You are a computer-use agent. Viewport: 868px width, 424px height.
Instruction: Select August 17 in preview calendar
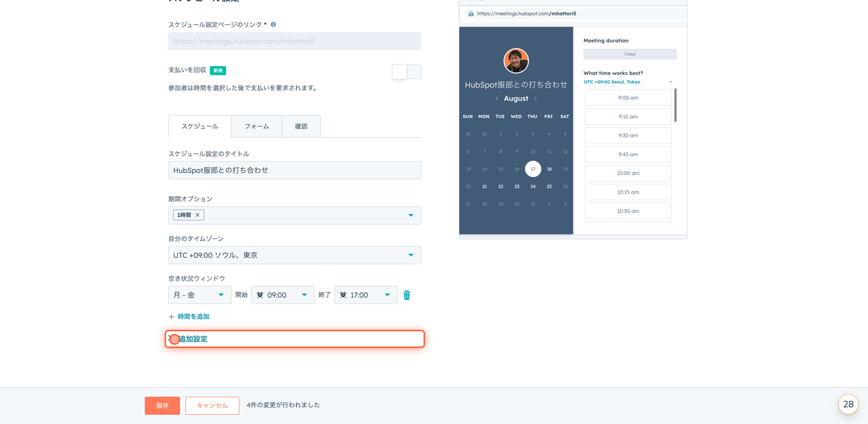pyautogui.click(x=533, y=169)
